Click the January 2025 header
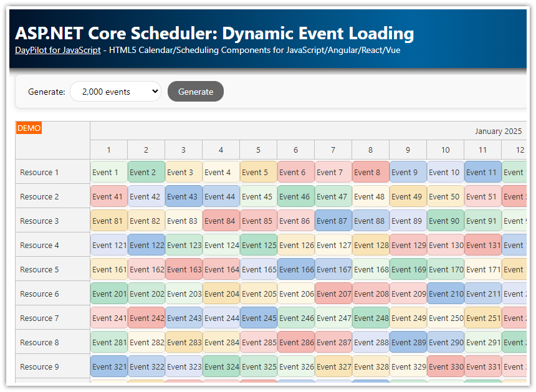 499,131
